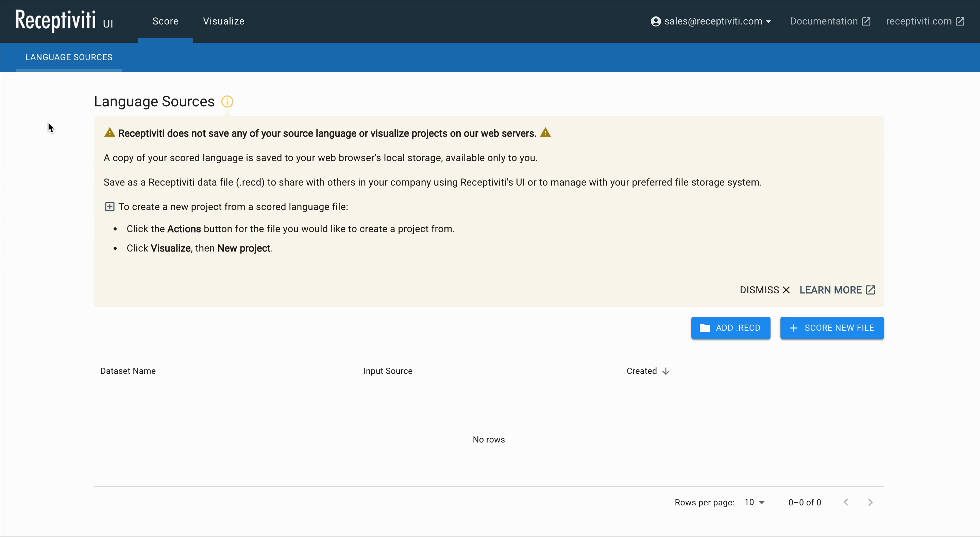Dismiss the local storage notice
Viewport: 980px width, 537px height.
click(765, 290)
